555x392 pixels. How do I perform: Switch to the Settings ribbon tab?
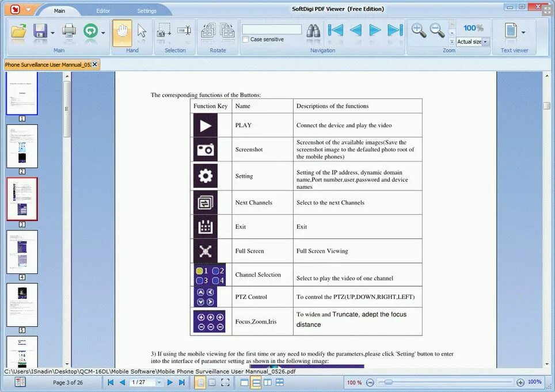[x=147, y=11]
